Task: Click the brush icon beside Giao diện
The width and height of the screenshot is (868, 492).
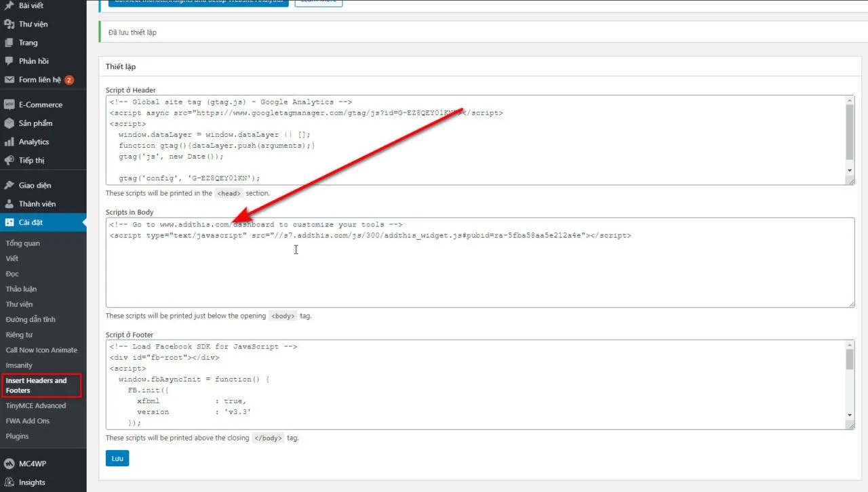Action: pos(9,185)
